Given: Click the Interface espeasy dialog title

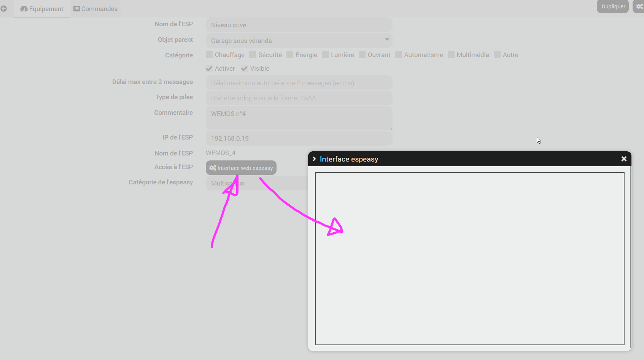Looking at the screenshot, I should point(349,159).
